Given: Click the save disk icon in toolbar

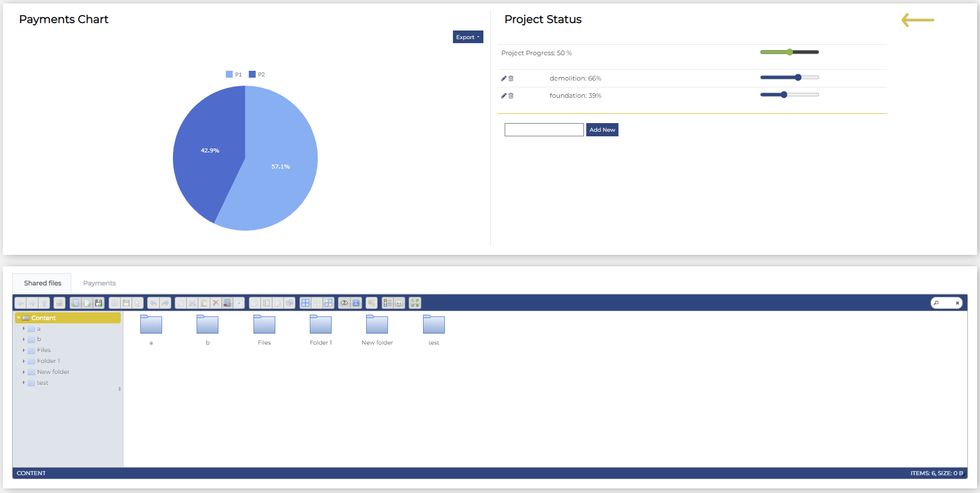Looking at the screenshot, I should pyautogui.click(x=99, y=303).
